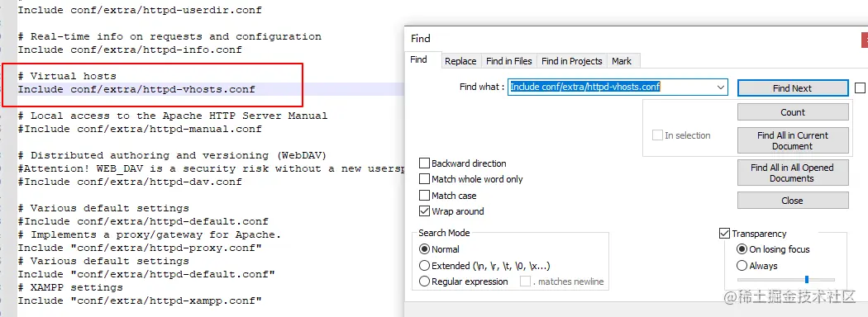Viewport: 868px width, 317px height.
Task: Switch to the Mark tab
Action: pos(622,61)
